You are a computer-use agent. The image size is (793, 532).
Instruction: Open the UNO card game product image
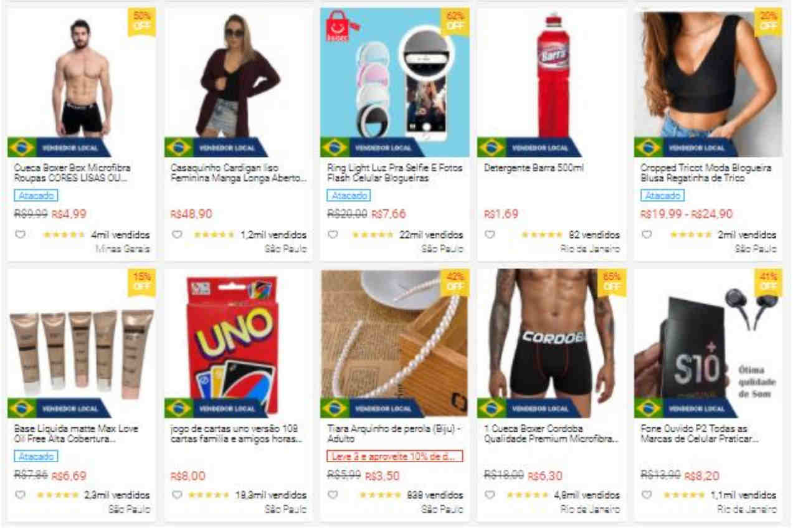pyautogui.click(x=238, y=343)
